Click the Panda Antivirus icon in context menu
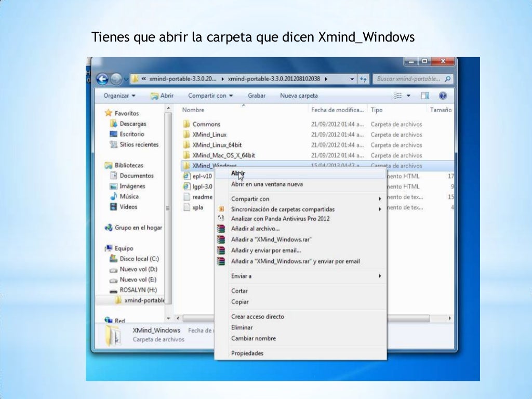This screenshot has width=532, height=399. pos(221,219)
